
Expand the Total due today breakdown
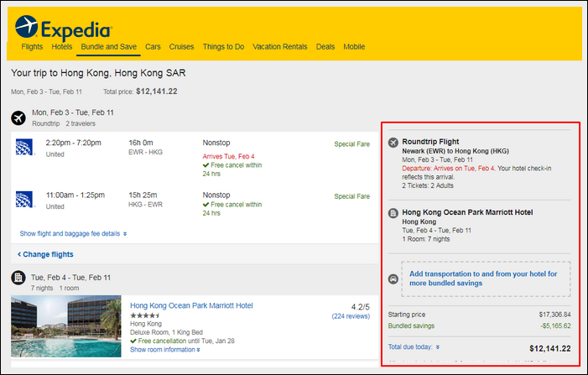[x=414, y=346]
